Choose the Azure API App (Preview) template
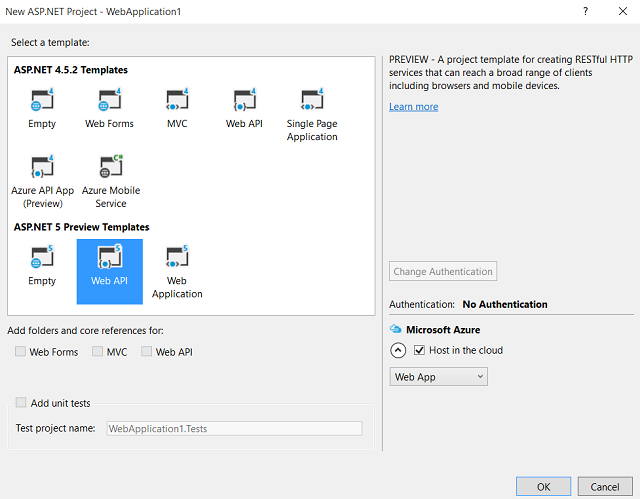Screen dimensions: 640x499 pos(42,182)
